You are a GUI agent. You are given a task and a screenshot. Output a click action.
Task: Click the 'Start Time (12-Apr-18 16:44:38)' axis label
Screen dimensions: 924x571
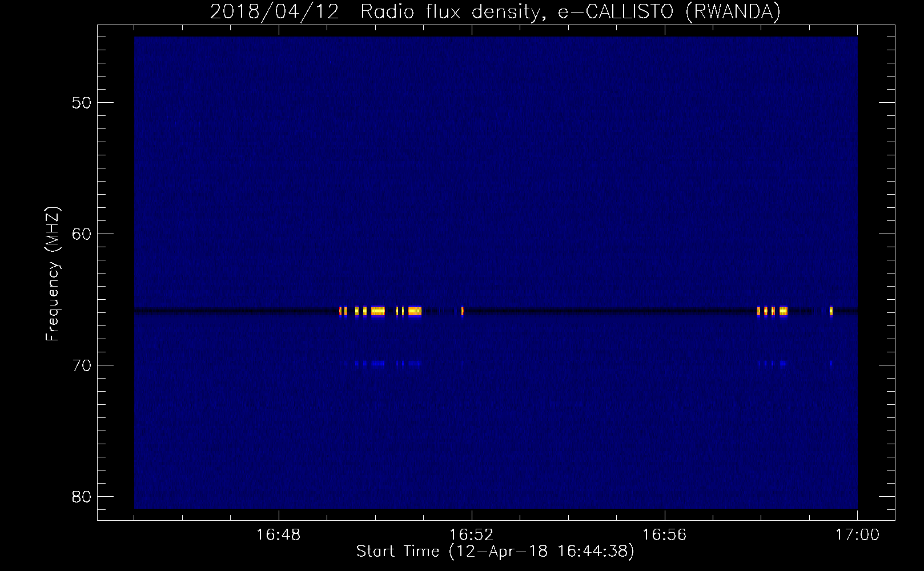point(495,552)
